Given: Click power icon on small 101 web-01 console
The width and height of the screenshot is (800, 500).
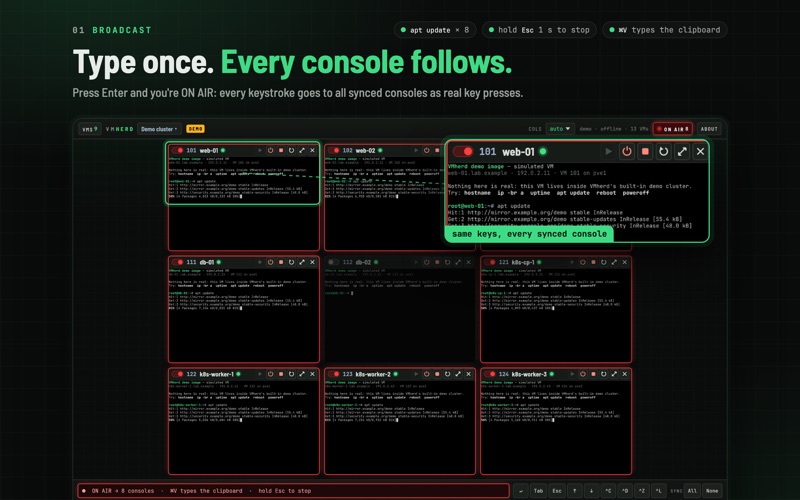Looking at the screenshot, I should [x=270, y=151].
